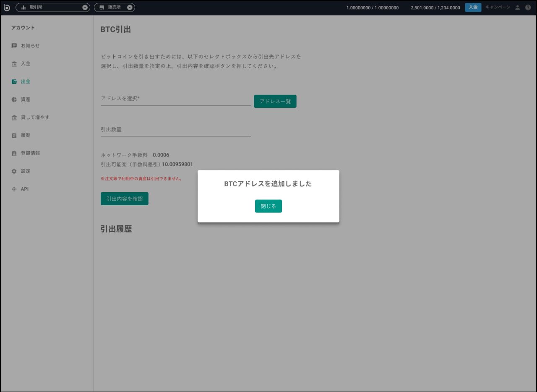Screen dimensions: 537x392
Task: Click the API crosshair icon in sidebar
Action: coord(14,189)
